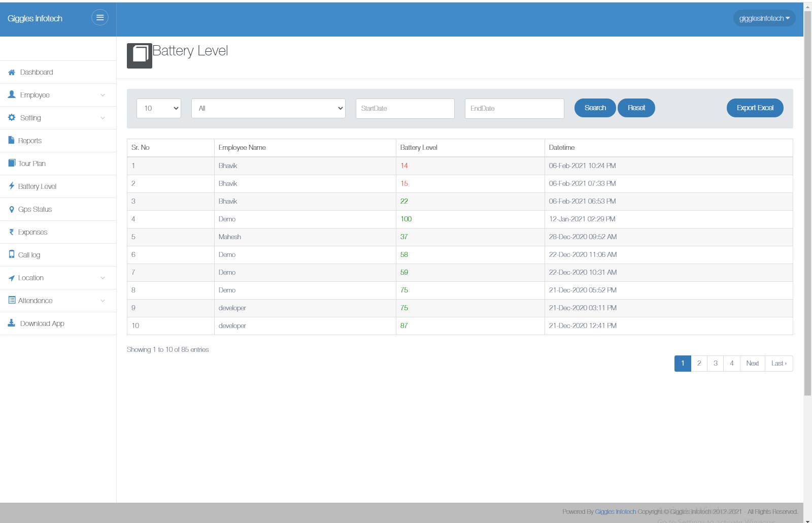This screenshot has height=523, width=812.
Task: Click Showing 1 to 10 of 85 entries
Action: tap(168, 349)
